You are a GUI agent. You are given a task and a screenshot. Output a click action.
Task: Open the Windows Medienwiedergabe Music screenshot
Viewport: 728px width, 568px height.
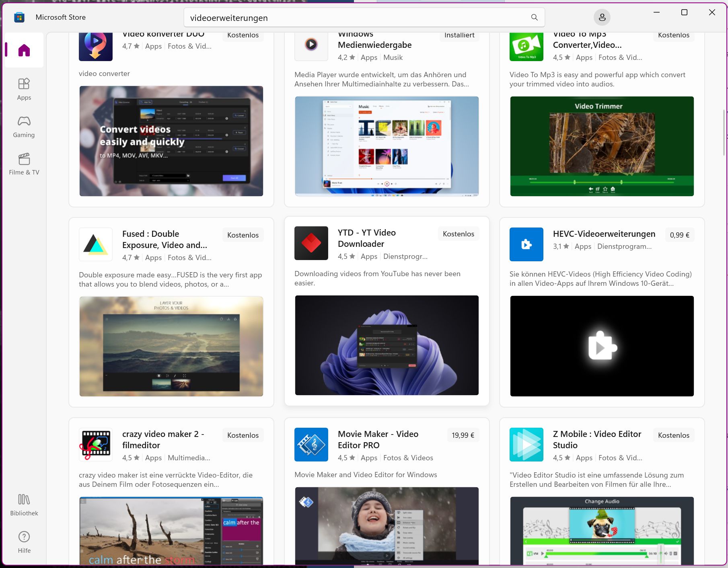click(x=387, y=146)
